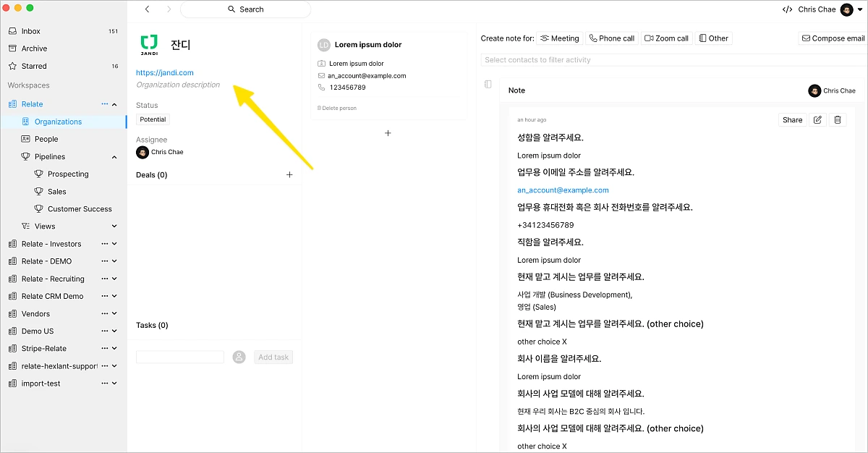Expand the Relate - Investors chevron
The width and height of the screenshot is (868, 453).
click(114, 244)
